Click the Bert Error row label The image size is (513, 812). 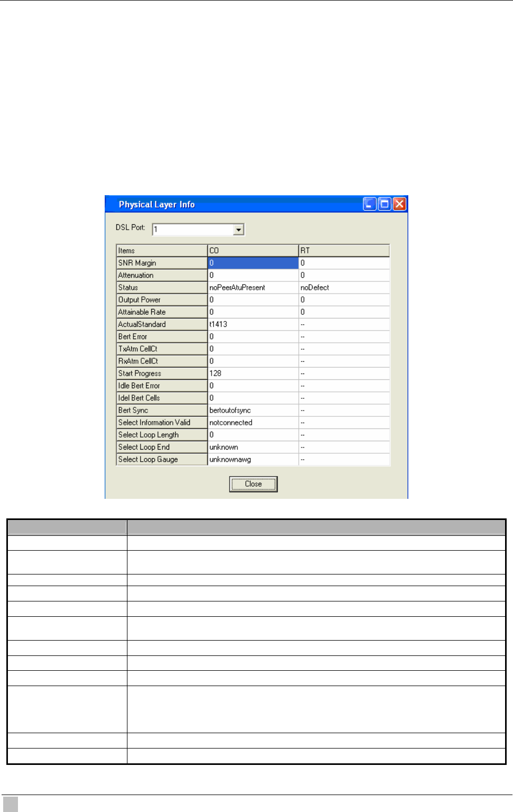162,336
